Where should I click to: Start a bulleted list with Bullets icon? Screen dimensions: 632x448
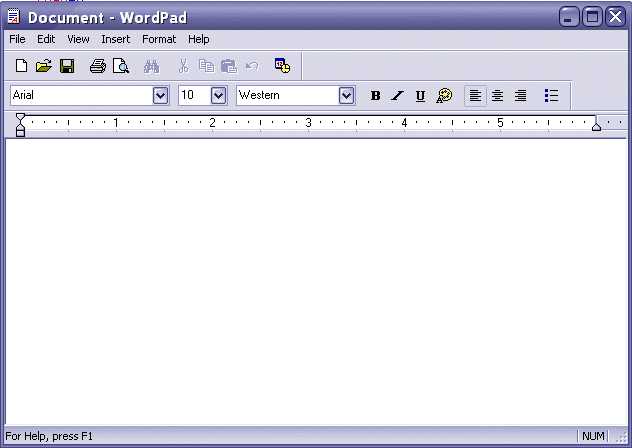tap(551, 96)
